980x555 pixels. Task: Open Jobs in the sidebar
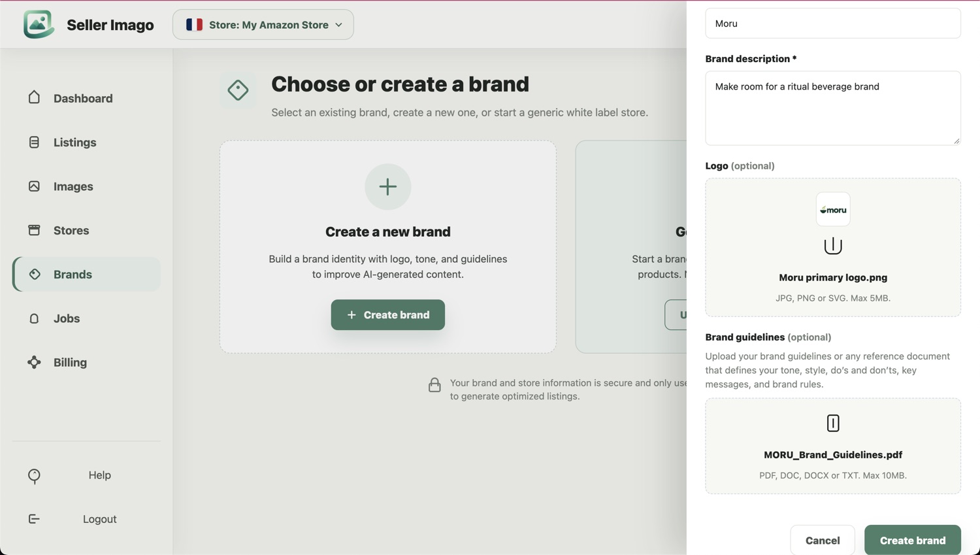pyautogui.click(x=87, y=318)
